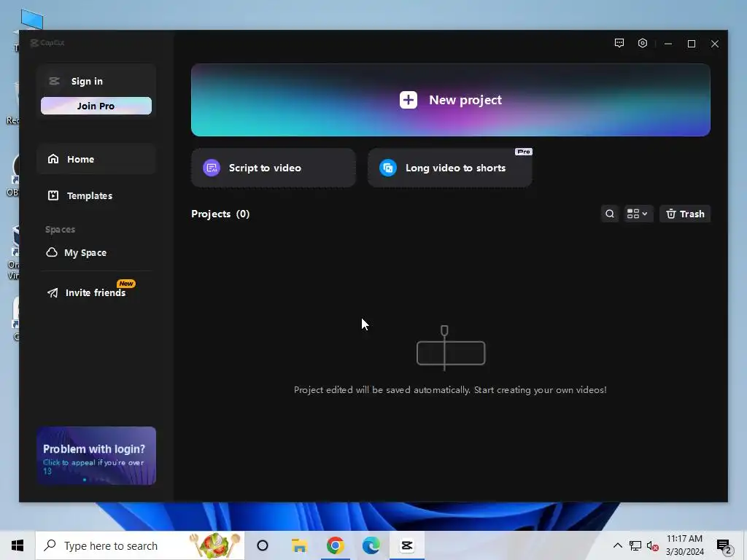Click the empty project timeline placeholder icon
Image resolution: width=747 pixels, height=560 pixels.
tap(451, 349)
